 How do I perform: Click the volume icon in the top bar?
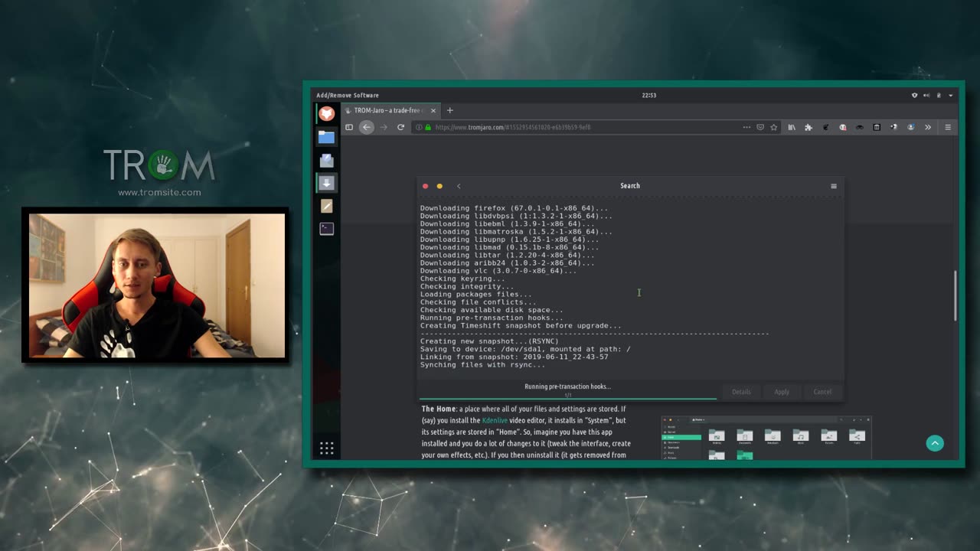[926, 96]
